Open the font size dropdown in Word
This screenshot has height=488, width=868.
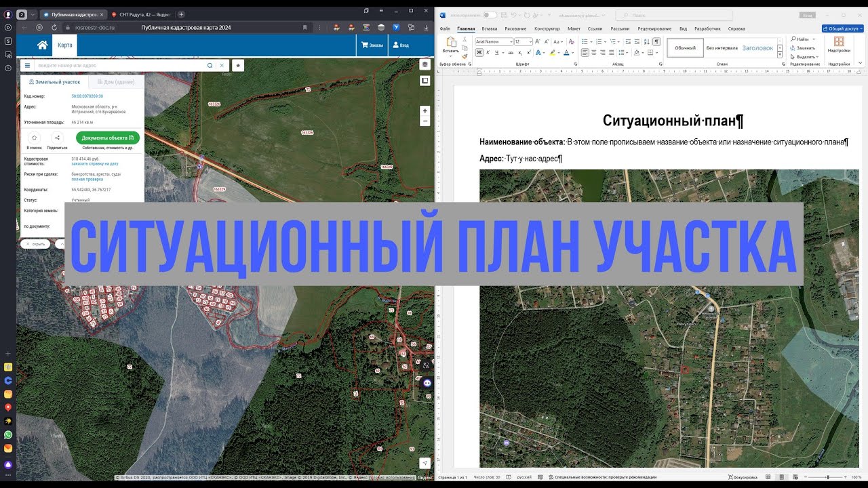click(x=530, y=42)
